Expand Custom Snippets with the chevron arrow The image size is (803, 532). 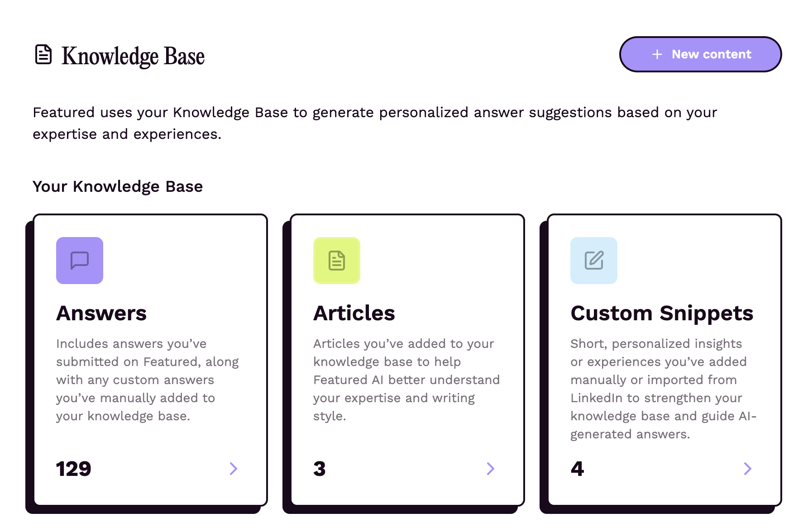point(748,469)
